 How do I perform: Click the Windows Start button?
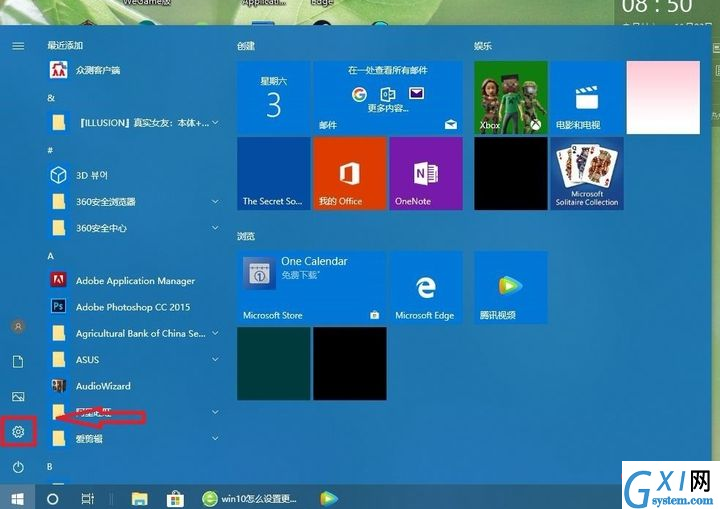pyautogui.click(x=17, y=498)
